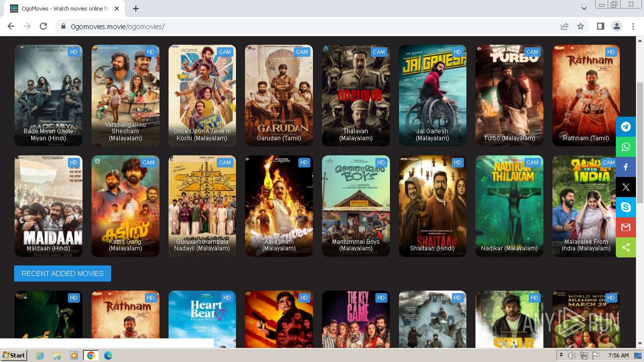Go back with browser back arrow
Screen dimensions: 644x362
11,26
